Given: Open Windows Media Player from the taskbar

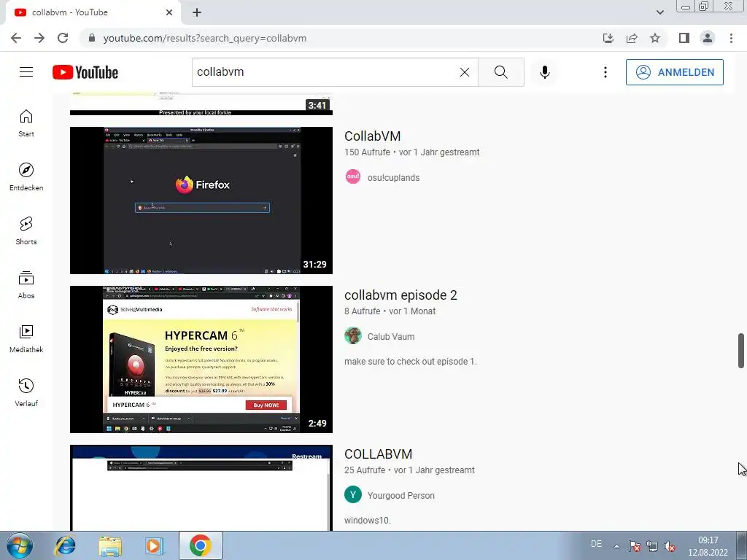Looking at the screenshot, I should pos(155,545).
